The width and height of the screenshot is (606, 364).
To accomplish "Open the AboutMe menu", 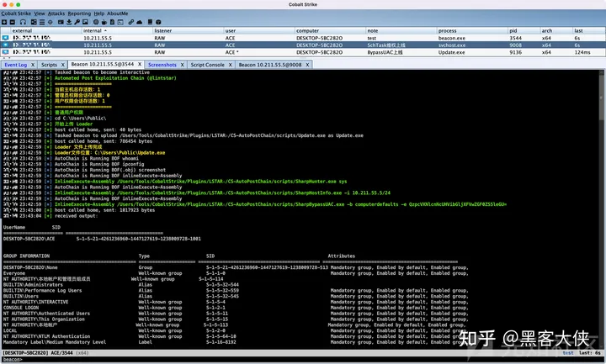I will (118, 13).
